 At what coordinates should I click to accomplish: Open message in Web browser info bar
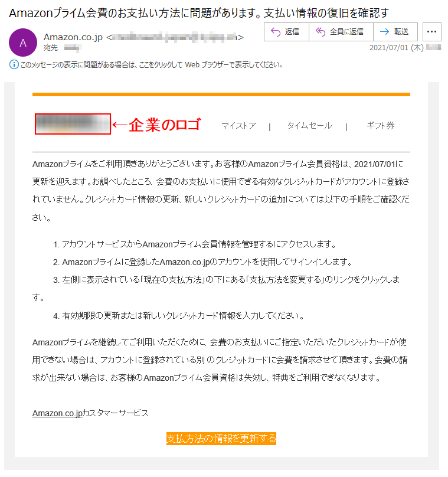[x=151, y=65]
